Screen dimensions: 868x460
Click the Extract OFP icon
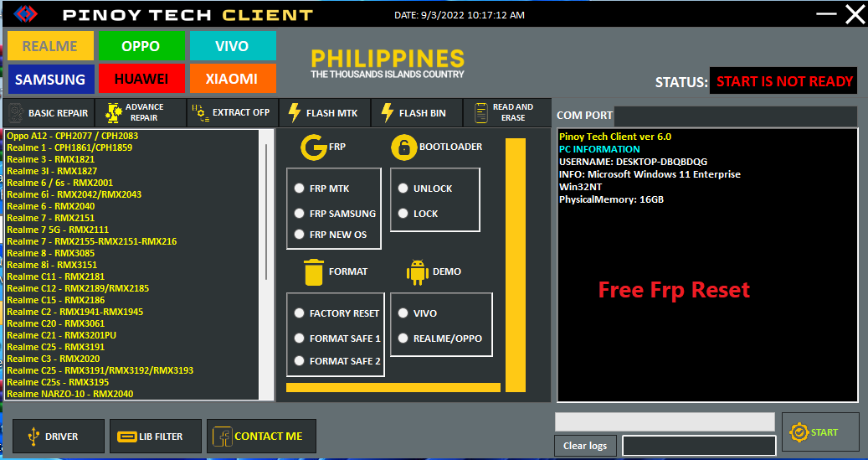[200, 112]
